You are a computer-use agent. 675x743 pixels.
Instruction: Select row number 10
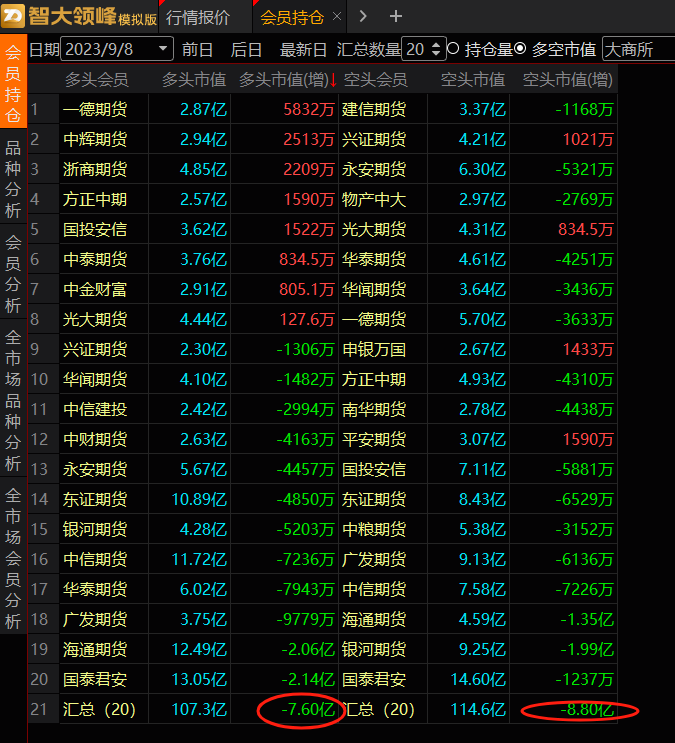pyautogui.click(x=40, y=380)
